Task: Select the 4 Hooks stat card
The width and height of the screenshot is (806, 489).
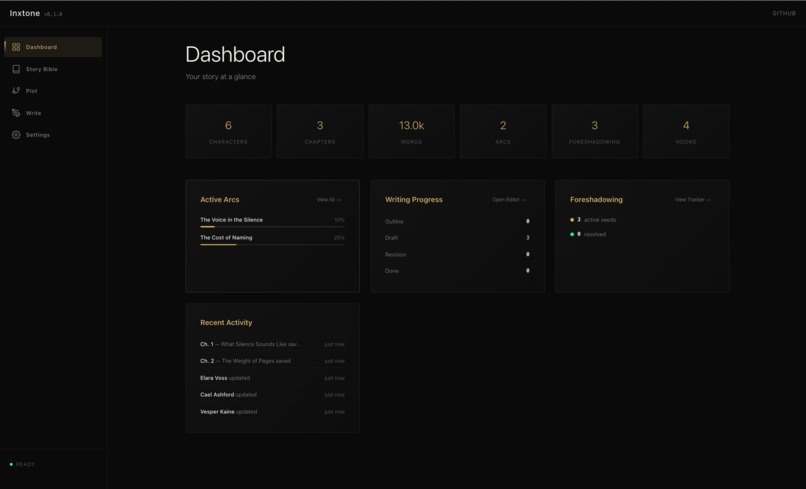Action: [686, 131]
